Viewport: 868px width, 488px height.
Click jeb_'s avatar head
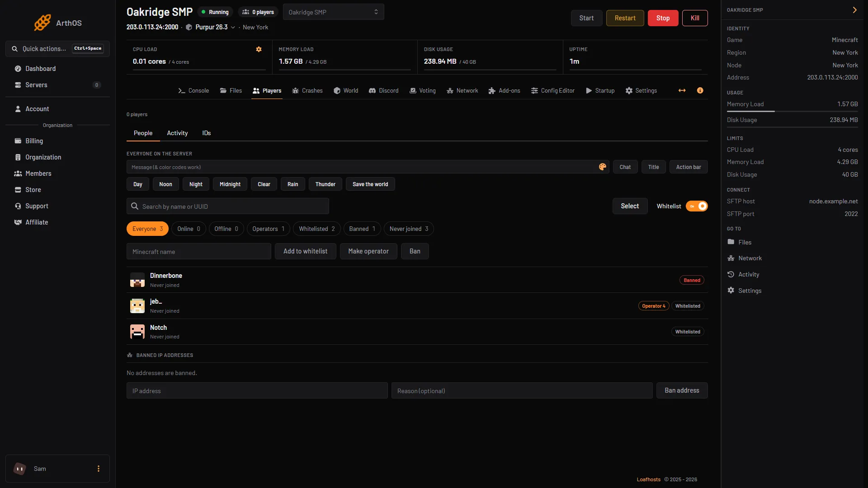[x=137, y=306]
